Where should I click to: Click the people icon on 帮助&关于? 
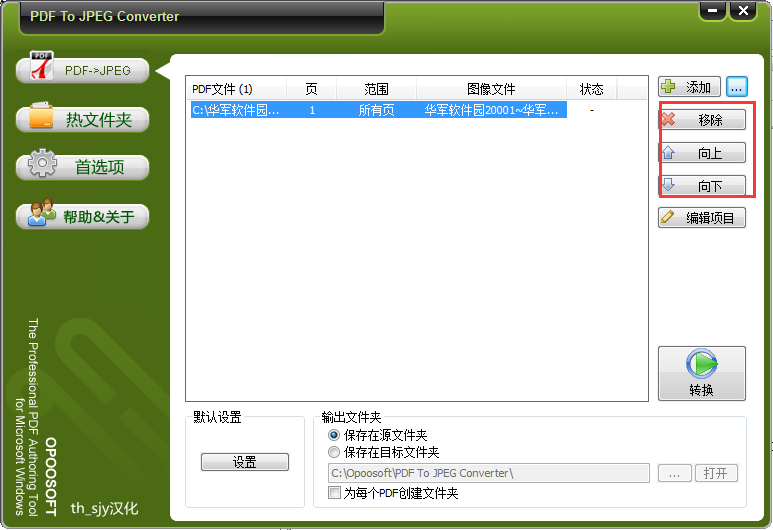41,212
